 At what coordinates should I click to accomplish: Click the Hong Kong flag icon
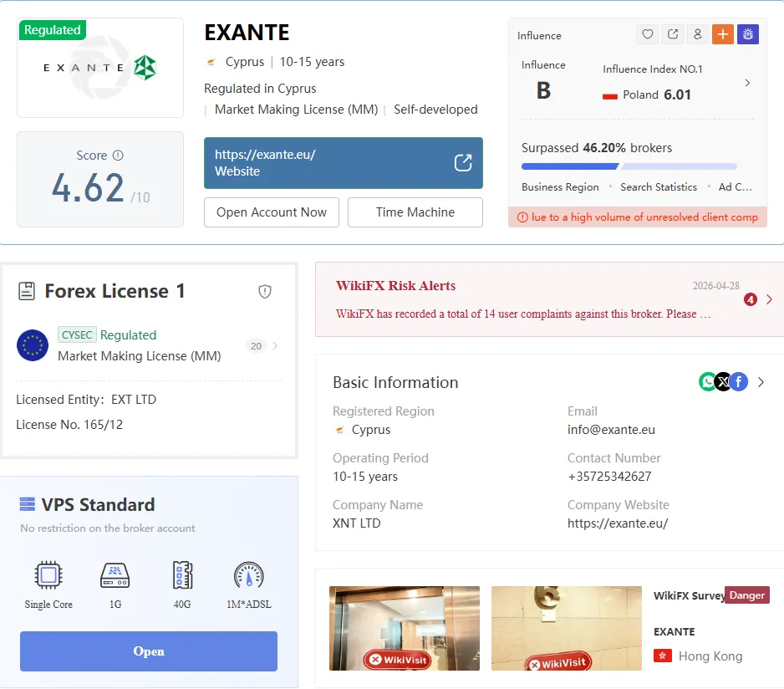point(663,656)
